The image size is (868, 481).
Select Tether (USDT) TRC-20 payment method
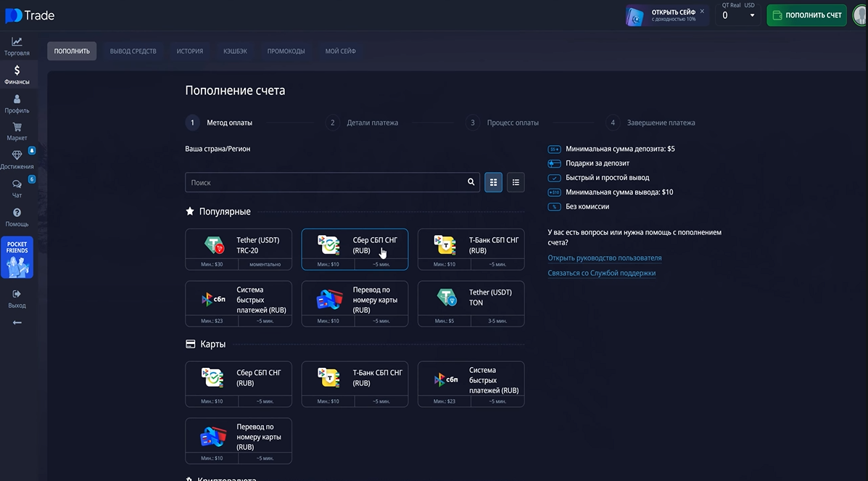239,250
